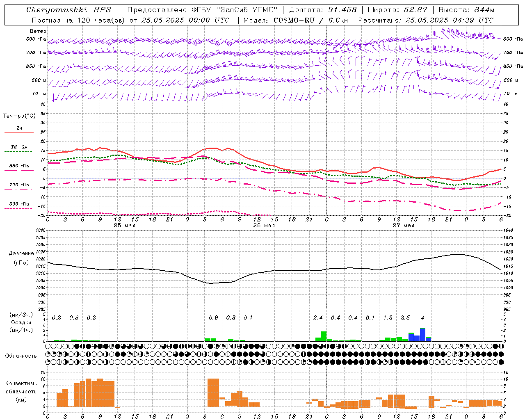Select the elevation text Высота: 844м

pyautogui.click(x=466, y=10)
